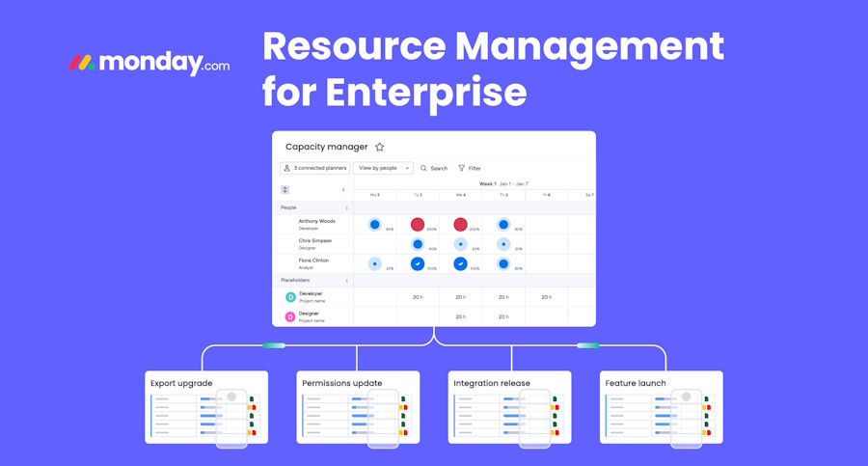868x466 pixels.
Task: Select the Designer placeholder avatar
Action: tap(290, 316)
